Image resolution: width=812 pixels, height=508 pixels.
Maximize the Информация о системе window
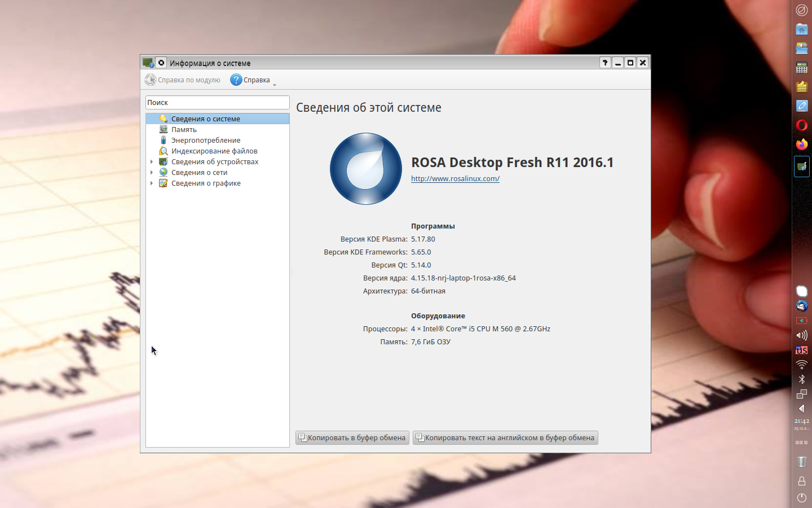[x=630, y=63]
